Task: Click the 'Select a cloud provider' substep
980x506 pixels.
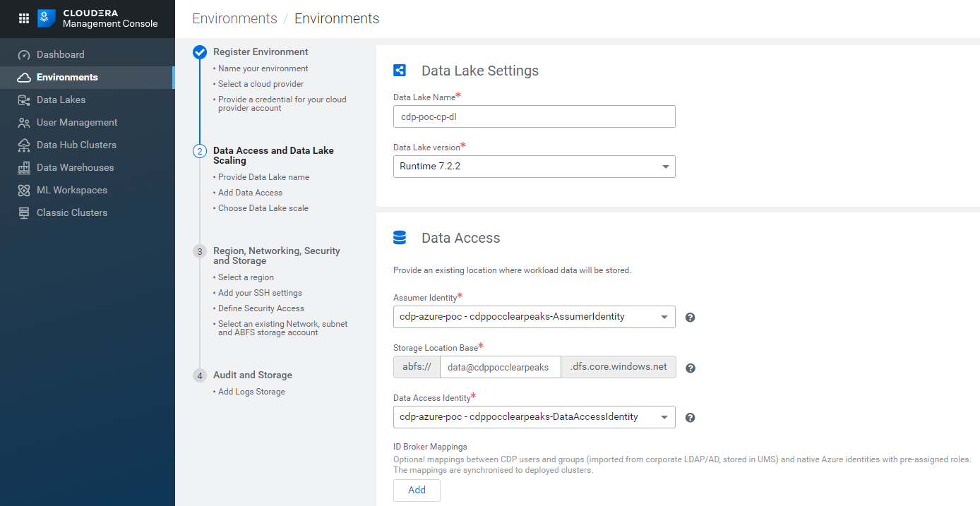Action: pyautogui.click(x=261, y=85)
